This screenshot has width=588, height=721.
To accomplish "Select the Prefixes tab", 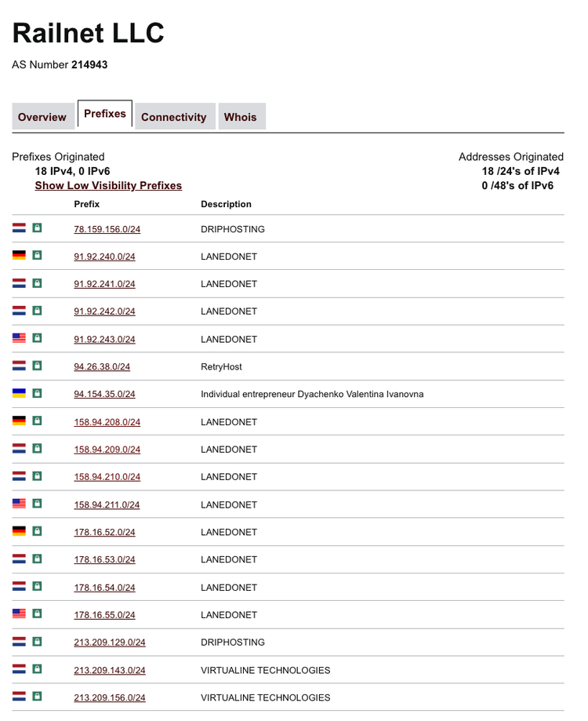I will 105,114.
